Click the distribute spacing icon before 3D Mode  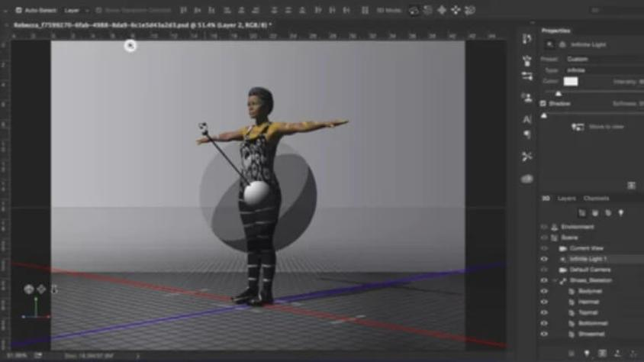point(365,10)
